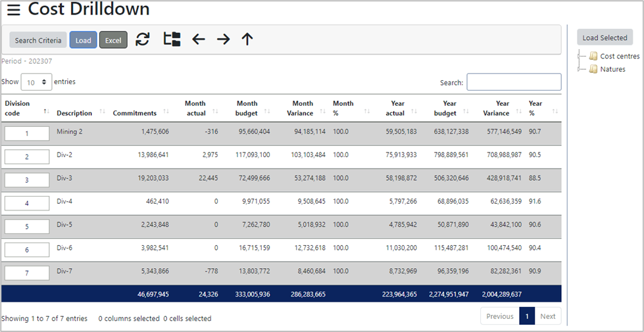Click the Period - 202307 label
The image size is (644, 332).
27,61
